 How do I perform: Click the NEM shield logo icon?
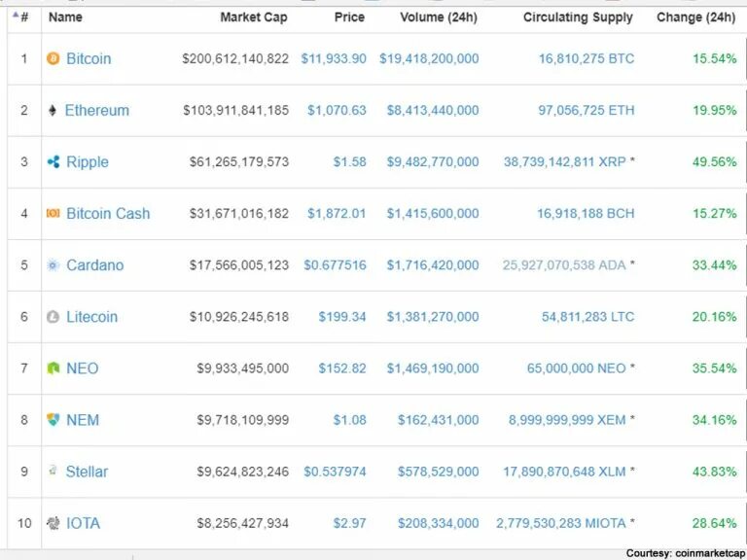coord(53,420)
